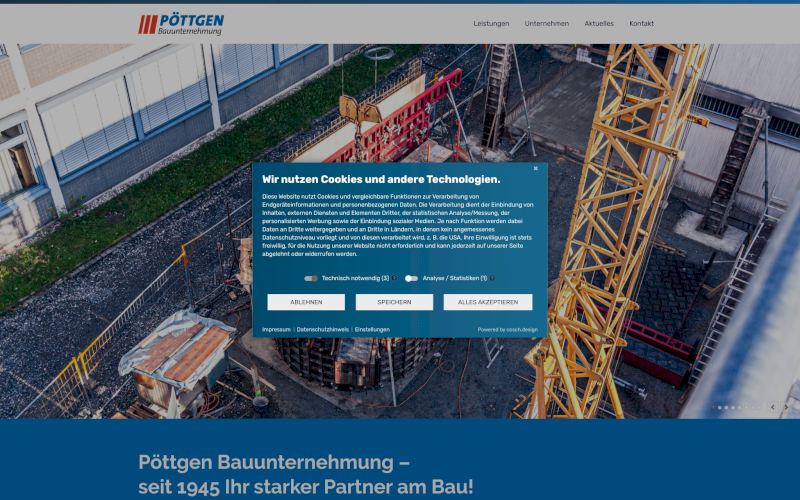This screenshot has height=500, width=800.
Task: Advance slider with right arrow
Action: click(787, 407)
